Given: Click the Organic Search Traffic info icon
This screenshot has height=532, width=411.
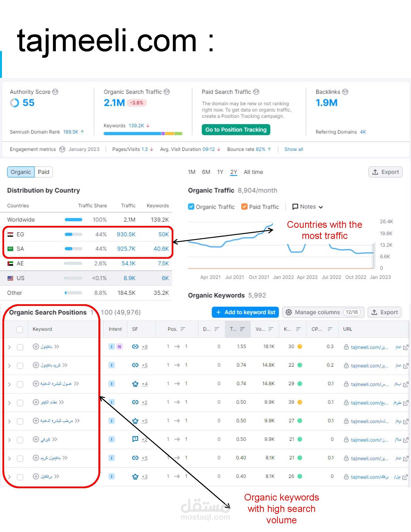Looking at the screenshot, I should (x=167, y=92).
